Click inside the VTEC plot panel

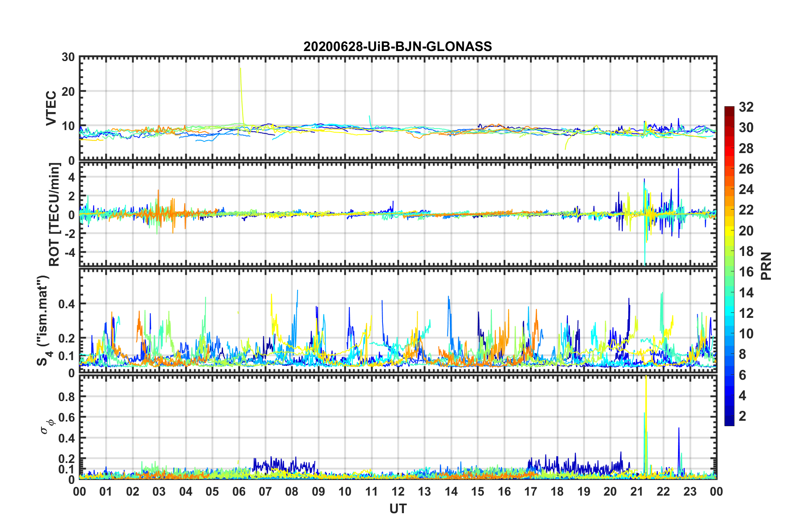(398, 108)
